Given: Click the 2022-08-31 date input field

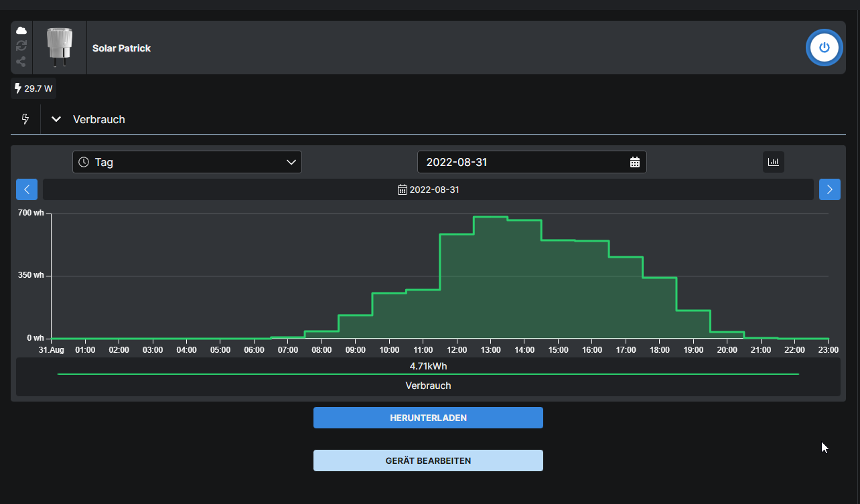Looking at the screenshot, I should tap(532, 162).
